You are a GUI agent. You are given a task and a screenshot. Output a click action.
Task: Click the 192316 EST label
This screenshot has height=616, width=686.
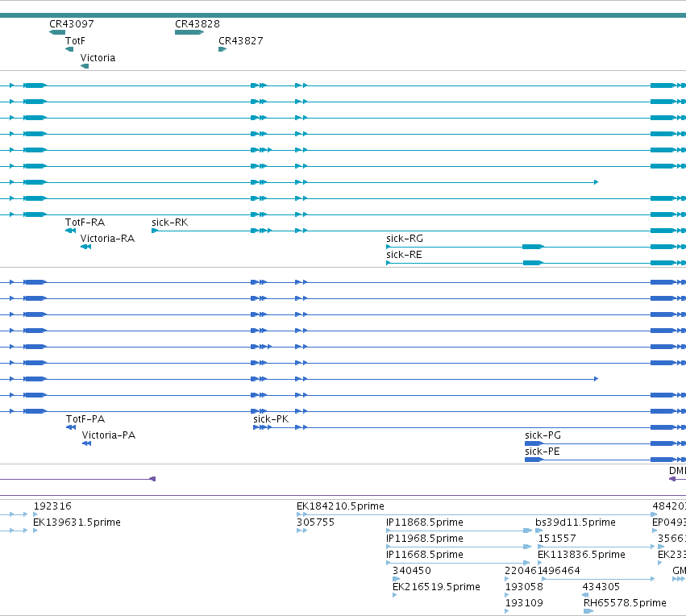click(52, 506)
